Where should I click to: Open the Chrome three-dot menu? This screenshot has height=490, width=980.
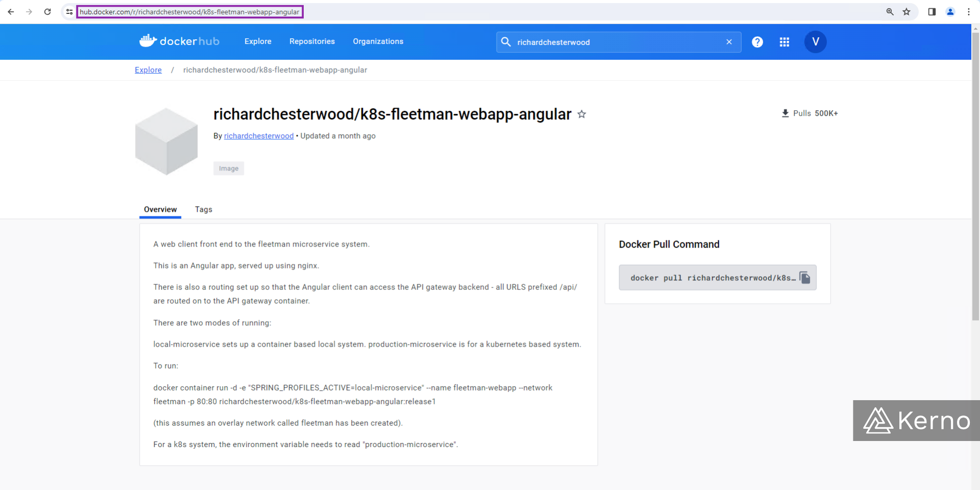pos(968,12)
